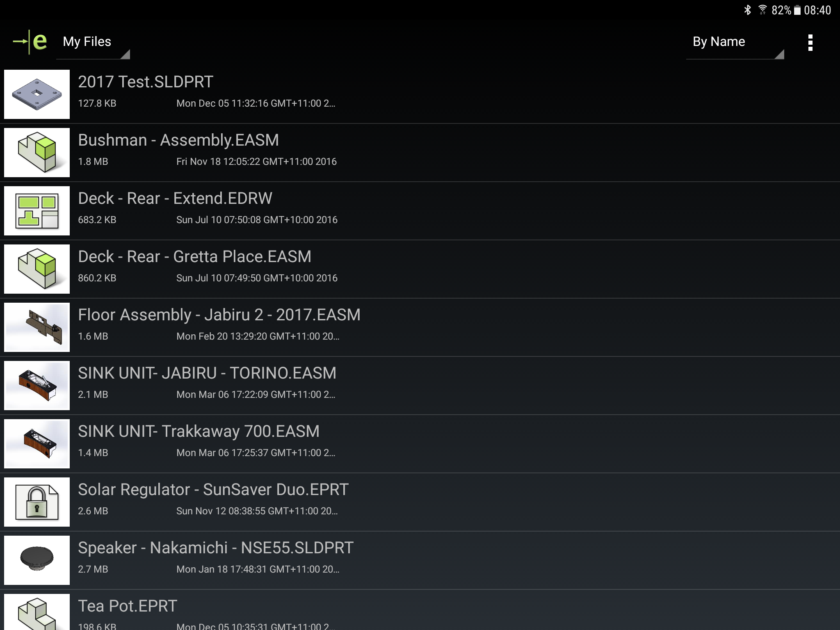Image resolution: width=840 pixels, height=630 pixels.
Task: Tap the Bushman Assembly file icon
Action: (x=37, y=153)
